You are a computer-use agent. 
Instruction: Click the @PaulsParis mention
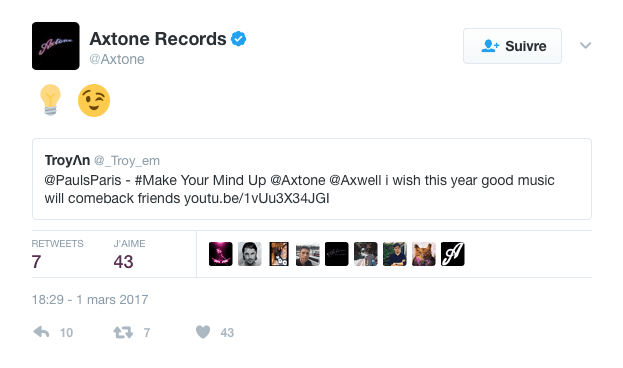[83, 180]
